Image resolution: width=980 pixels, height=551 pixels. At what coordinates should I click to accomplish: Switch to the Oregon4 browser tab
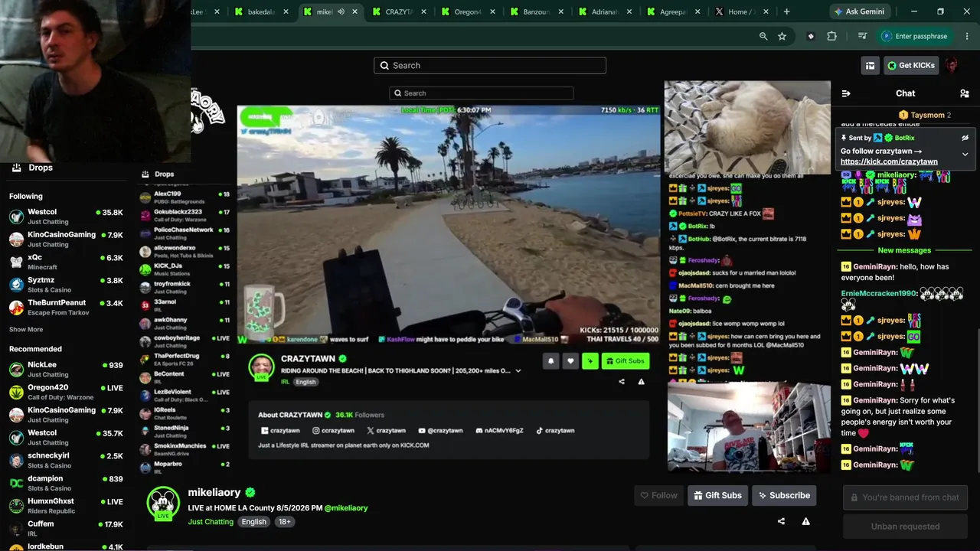pyautogui.click(x=469, y=11)
